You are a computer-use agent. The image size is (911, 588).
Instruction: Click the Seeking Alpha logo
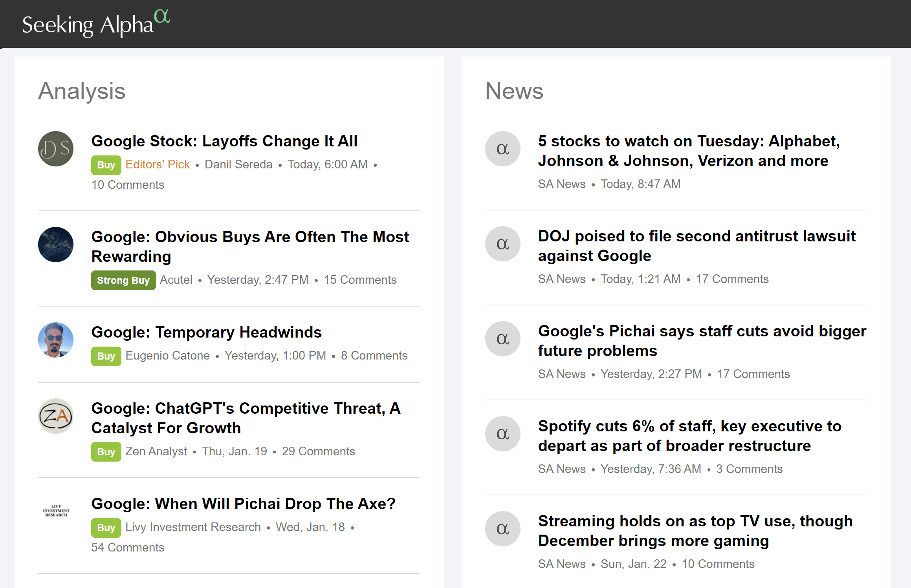pyautogui.click(x=96, y=24)
